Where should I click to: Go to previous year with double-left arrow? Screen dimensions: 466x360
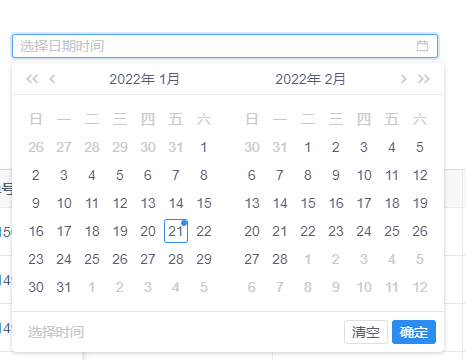(x=32, y=79)
